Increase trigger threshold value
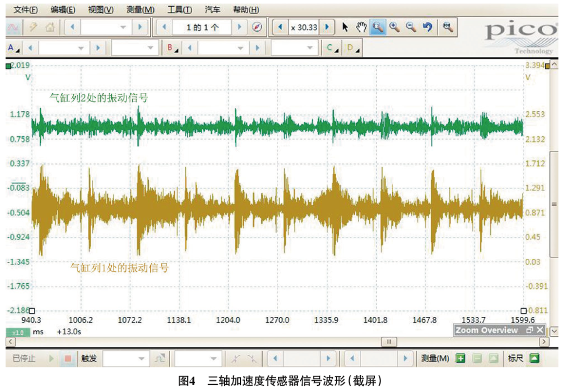This screenshot has width=562, height=392. [x=328, y=358]
